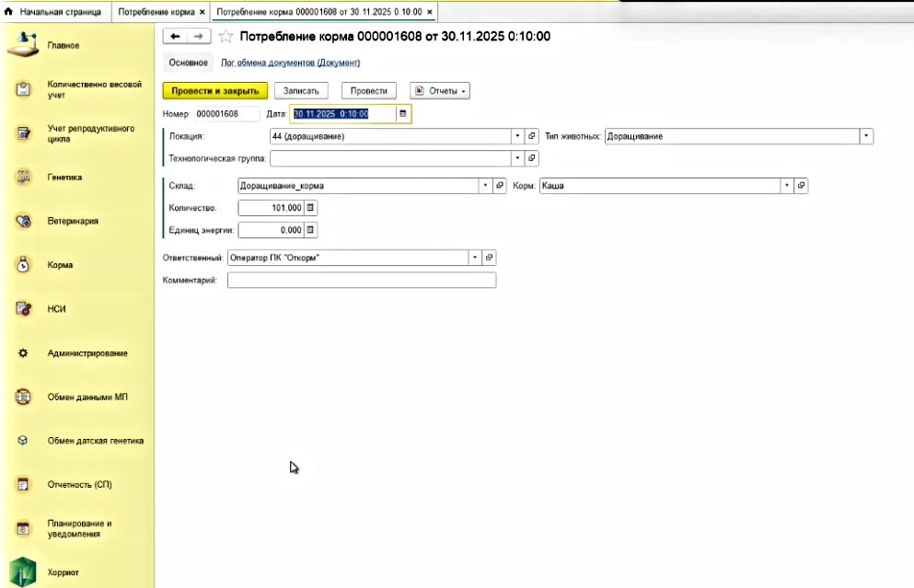The image size is (914, 588).
Task: Open the Ответственный record via open icon
Action: pyautogui.click(x=489, y=258)
